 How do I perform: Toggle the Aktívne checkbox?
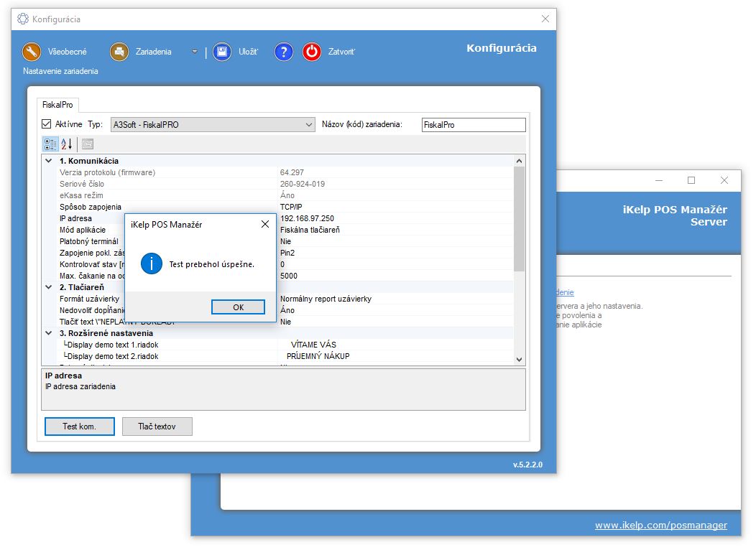click(x=47, y=124)
